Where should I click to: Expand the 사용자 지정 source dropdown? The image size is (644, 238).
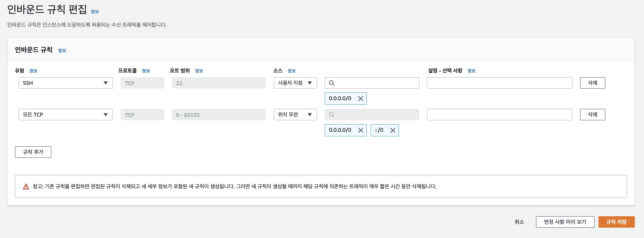[x=295, y=83]
